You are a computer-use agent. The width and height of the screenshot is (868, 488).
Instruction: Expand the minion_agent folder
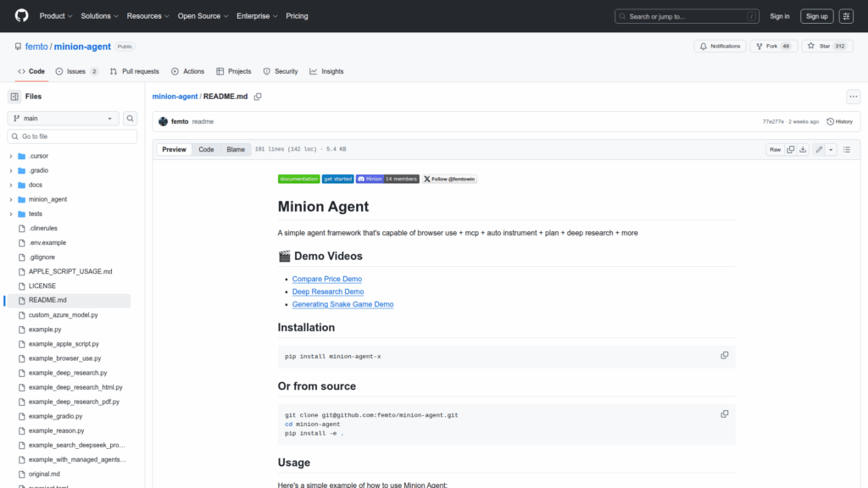11,199
